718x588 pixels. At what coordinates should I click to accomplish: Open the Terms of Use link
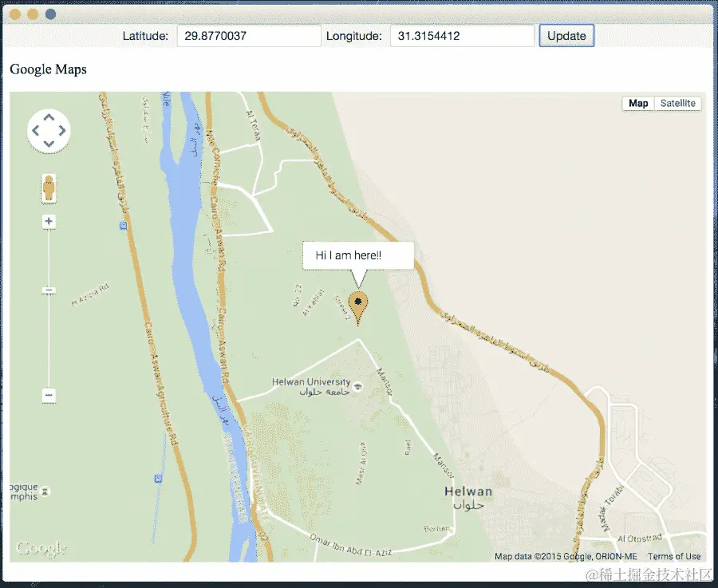(x=674, y=556)
